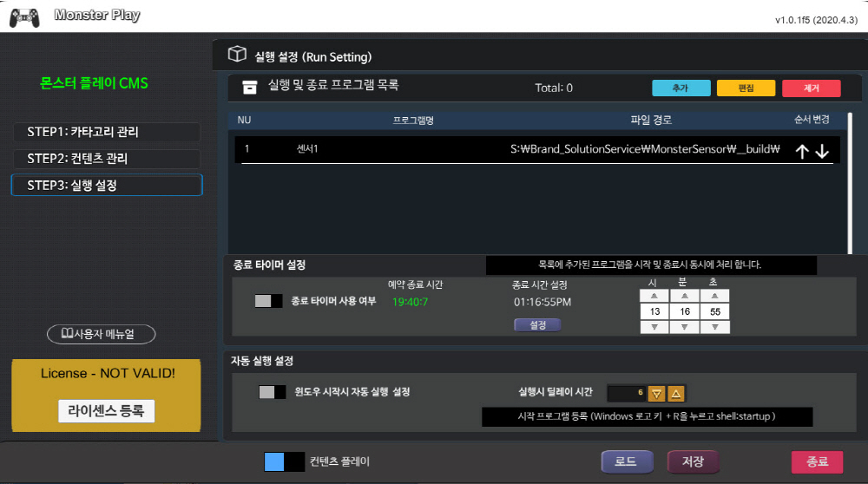The image size is (868, 484).
Task: Click the program list archive icon
Action: [250, 88]
